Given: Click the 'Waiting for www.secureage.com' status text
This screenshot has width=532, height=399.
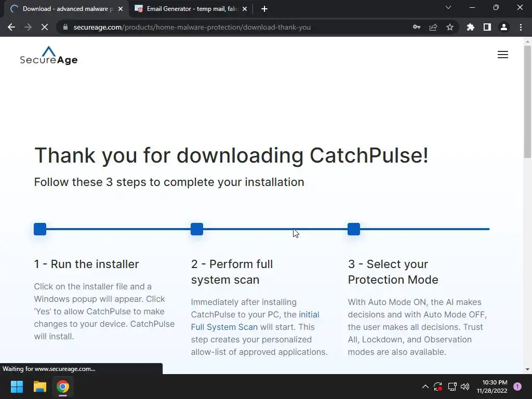Looking at the screenshot, I should (49, 369).
